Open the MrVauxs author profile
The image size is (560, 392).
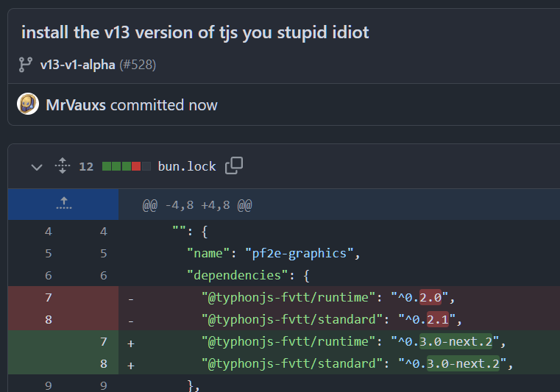point(76,105)
